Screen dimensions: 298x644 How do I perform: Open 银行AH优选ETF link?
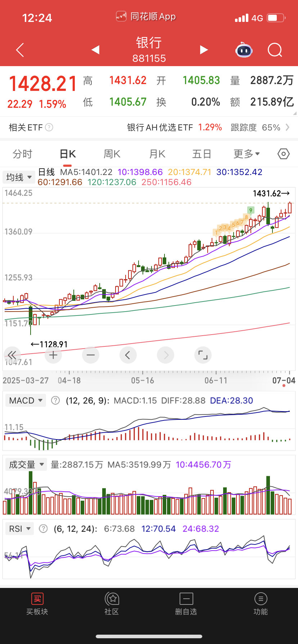click(x=160, y=127)
